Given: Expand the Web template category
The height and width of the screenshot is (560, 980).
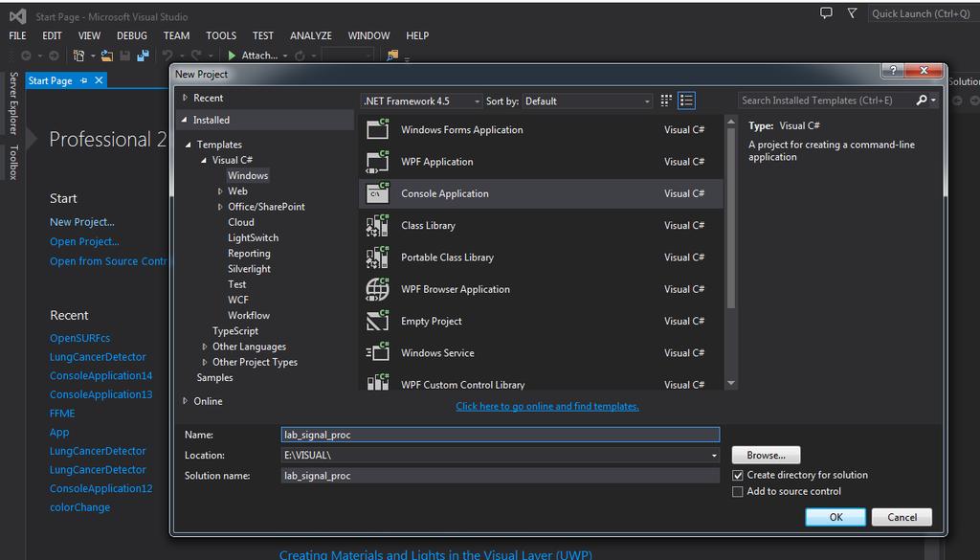Looking at the screenshot, I should pos(220,191).
